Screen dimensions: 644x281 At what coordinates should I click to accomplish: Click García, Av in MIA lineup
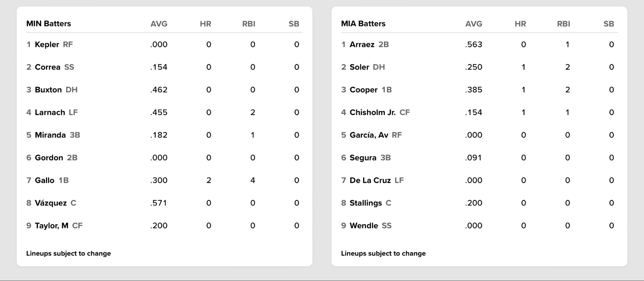pyautogui.click(x=369, y=135)
